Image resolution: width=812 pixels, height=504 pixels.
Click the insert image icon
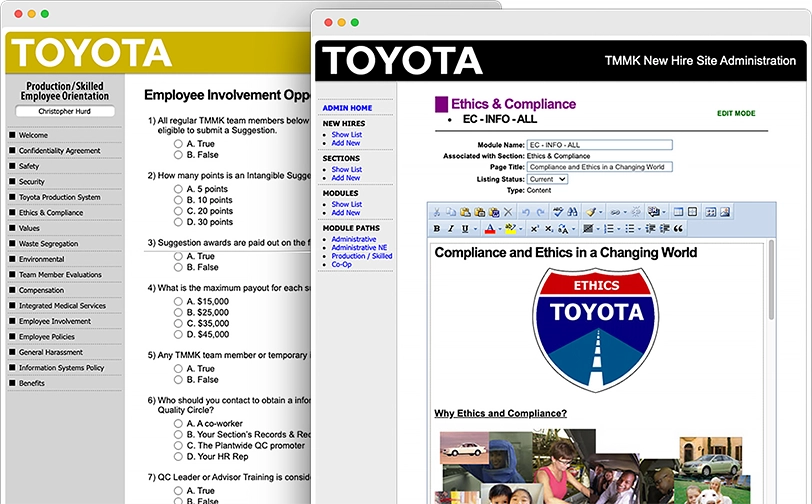[x=724, y=212]
